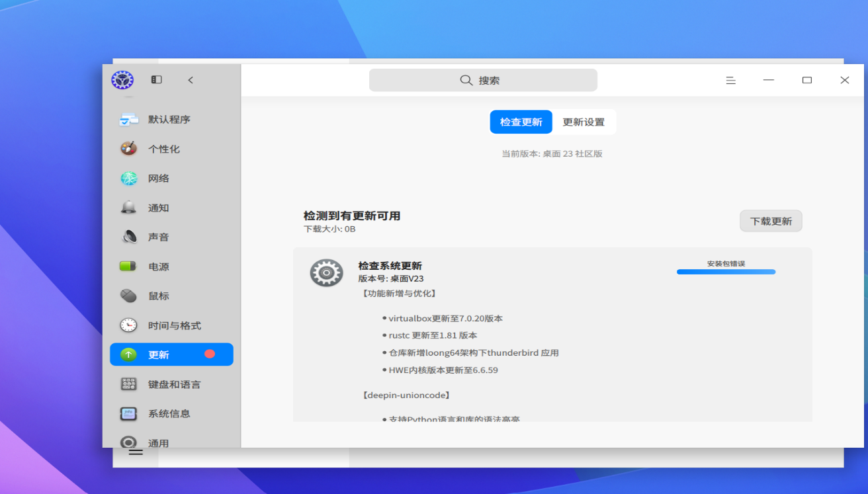Go back using the left chevron arrow

[x=191, y=80]
